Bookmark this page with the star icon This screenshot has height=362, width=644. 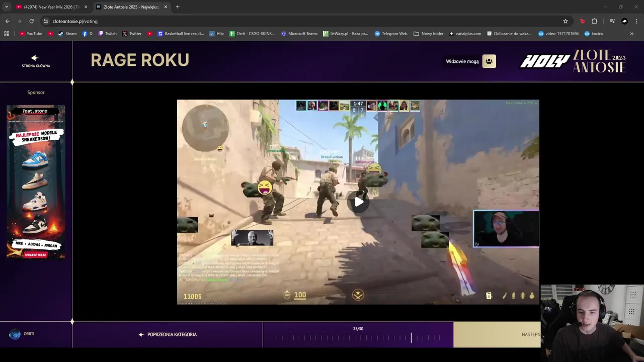pyautogui.click(x=566, y=21)
